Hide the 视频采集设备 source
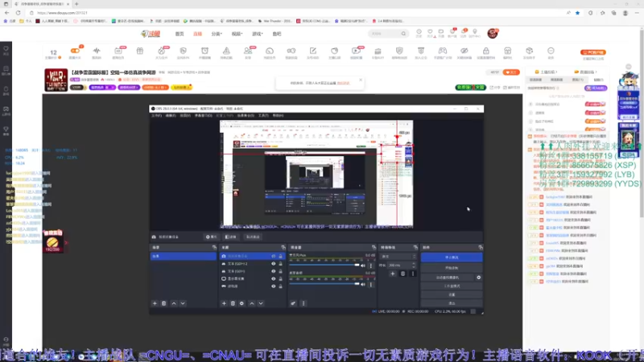Screen dimensions: 644x362 [x=274, y=256]
